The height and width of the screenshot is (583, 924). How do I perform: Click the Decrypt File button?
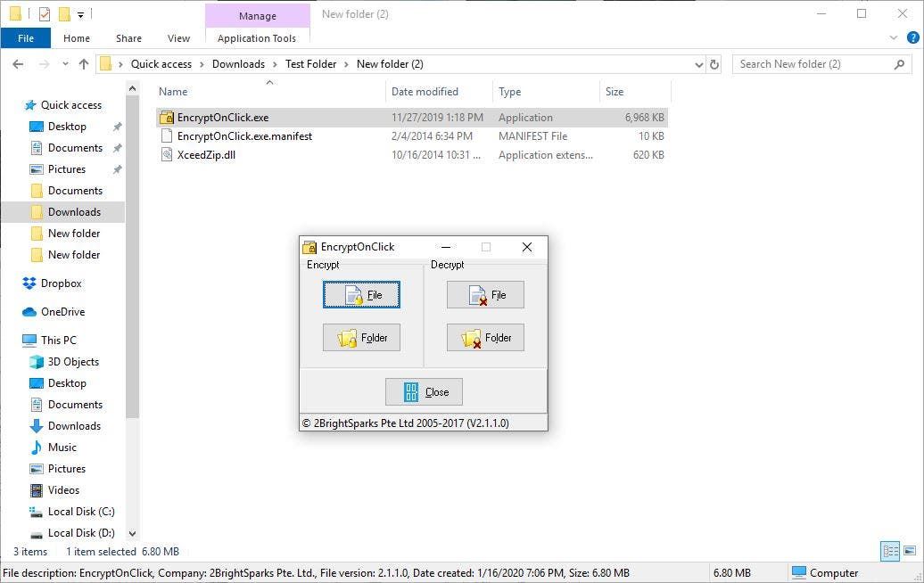pos(485,294)
